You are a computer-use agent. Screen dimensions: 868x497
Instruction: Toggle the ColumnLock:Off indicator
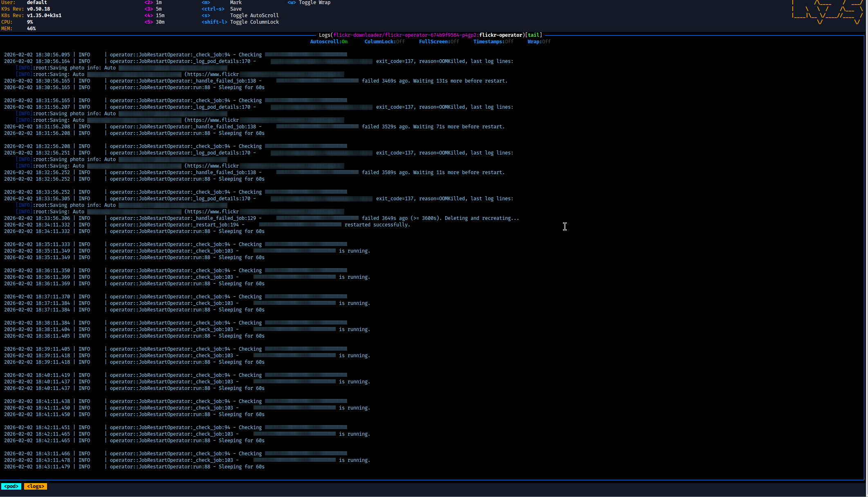[384, 42]
